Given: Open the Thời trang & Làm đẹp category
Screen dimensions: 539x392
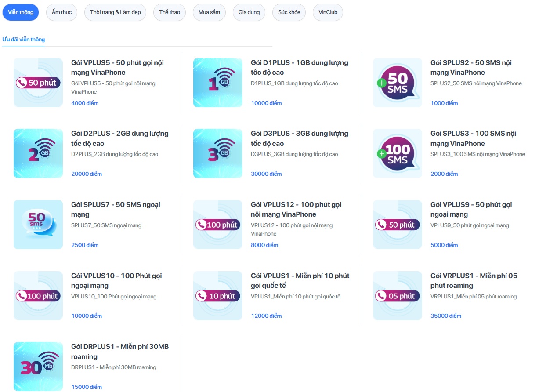Looking at the screenshot, I should click(x=116, y=12).
